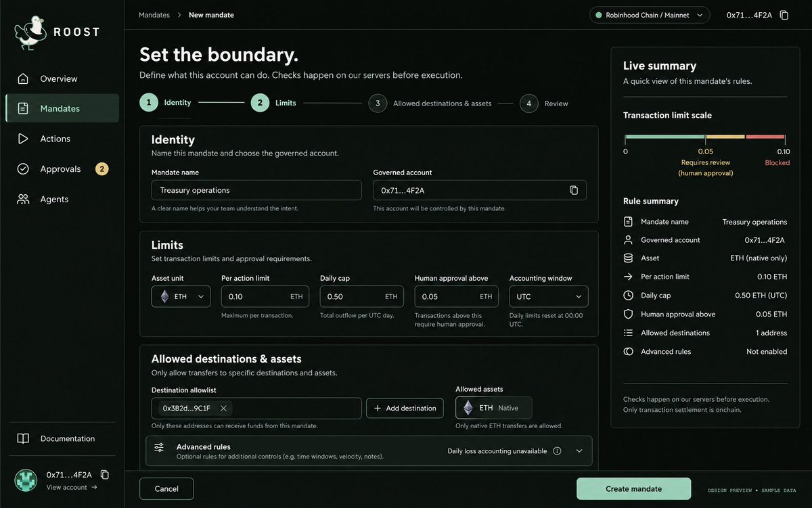Click the Destination allowlist field
The width and height of the screenshot is (812, 508).
tap(256, 408)
